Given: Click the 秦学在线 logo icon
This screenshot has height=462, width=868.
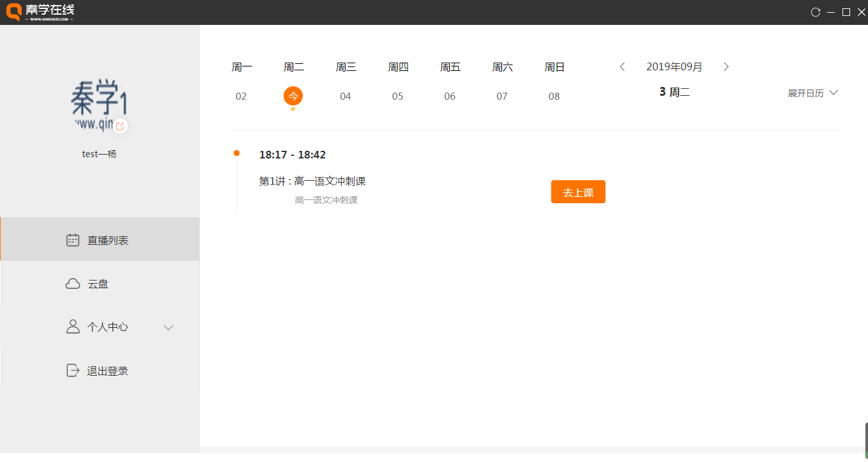Looking at the screenshot, I should coord(14,12).
